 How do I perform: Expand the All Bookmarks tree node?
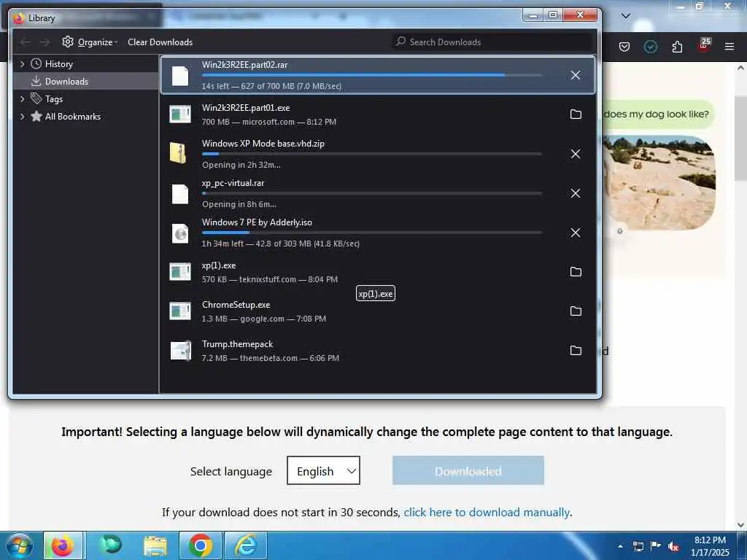22,117
